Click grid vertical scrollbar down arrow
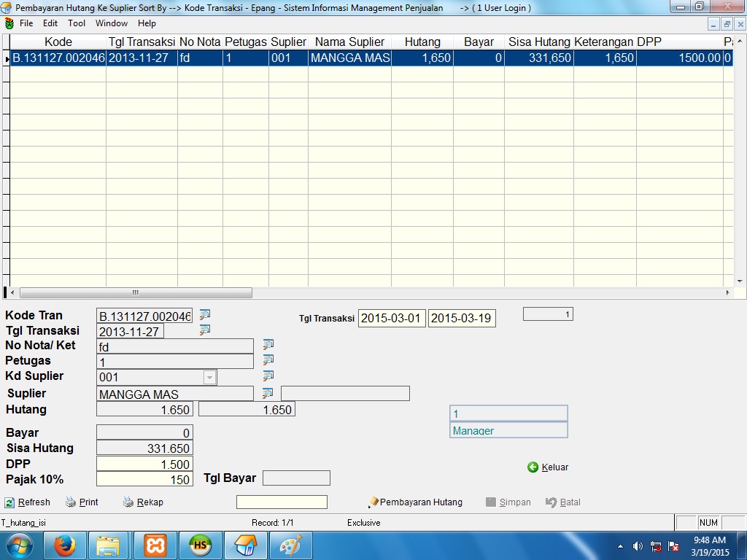This screenshot has width=747, height=560. pos(740,281)
